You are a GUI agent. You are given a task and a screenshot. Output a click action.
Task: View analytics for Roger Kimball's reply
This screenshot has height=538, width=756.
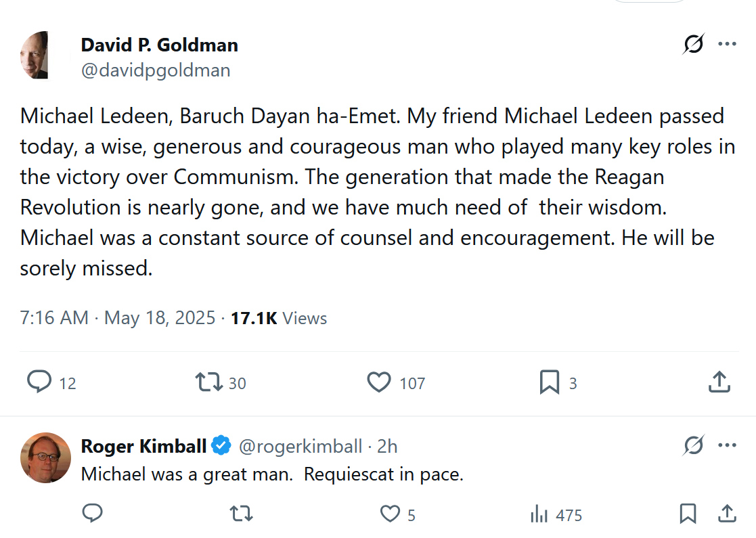539,514
